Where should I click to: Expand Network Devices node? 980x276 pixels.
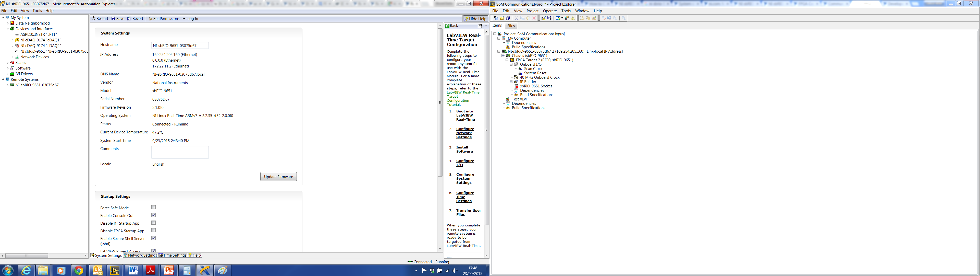pyautogui.click(x=13, y=57)
